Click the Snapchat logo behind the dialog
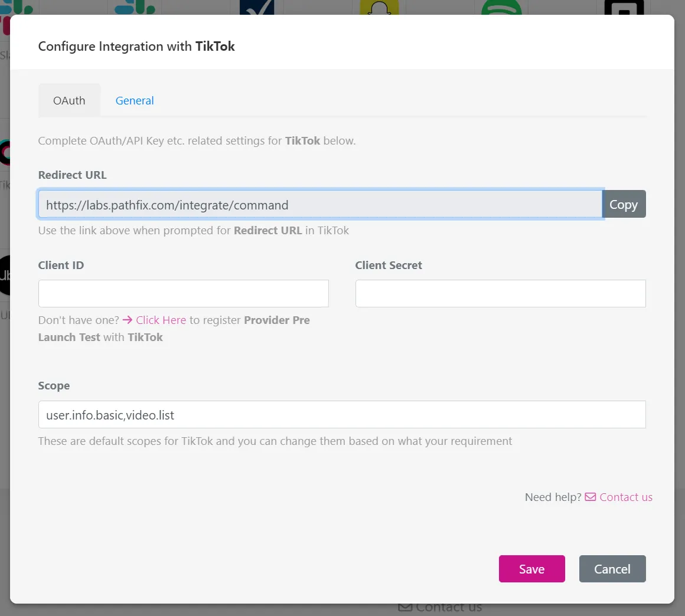 point(379,8)
